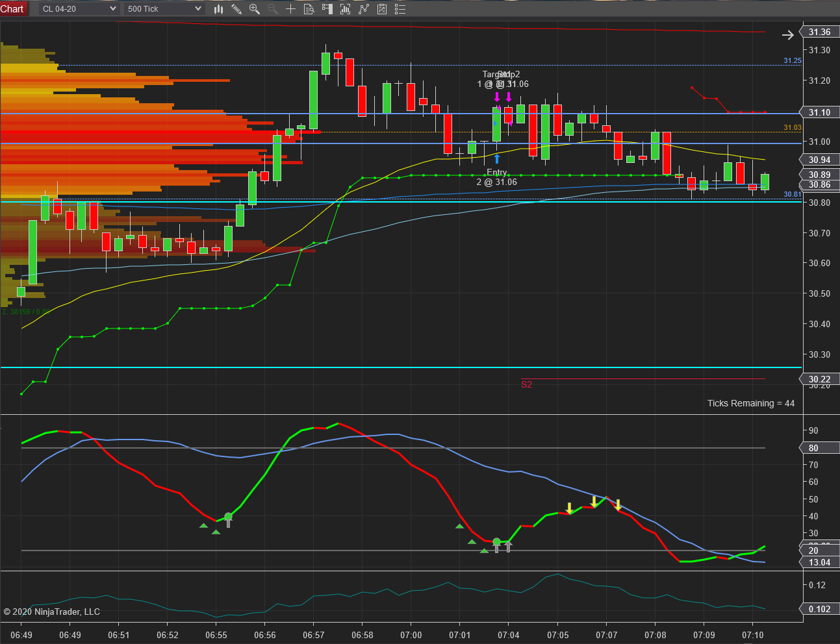
Task: Click the 30.22 price marker
Action: coord(819,379)
